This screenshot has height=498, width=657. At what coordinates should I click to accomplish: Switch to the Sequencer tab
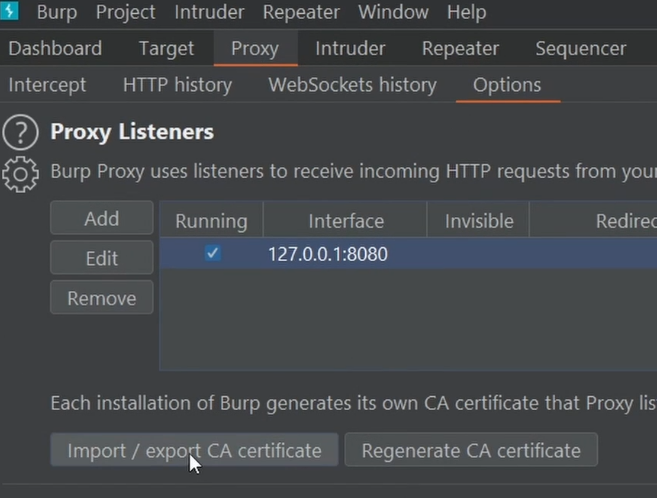[581, 48]
